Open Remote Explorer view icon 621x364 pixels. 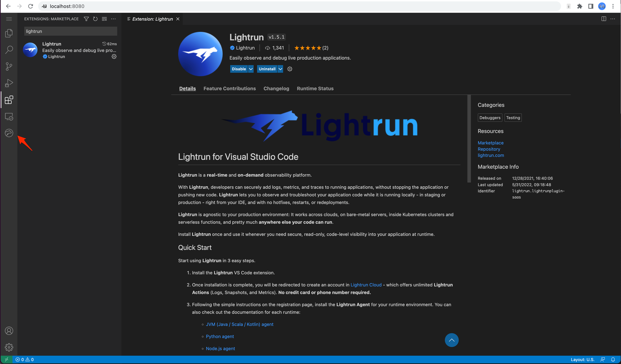pyautogui.click(x=9, y=116)
